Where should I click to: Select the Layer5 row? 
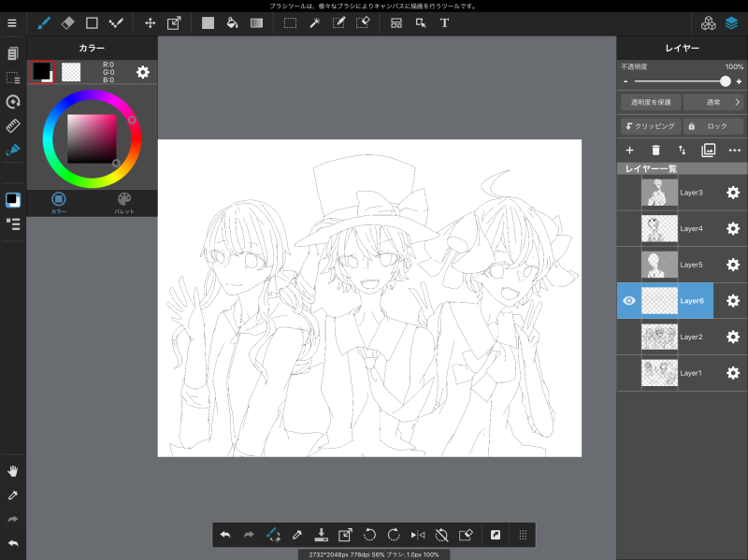pyautogui.click(x=683, y=265)
